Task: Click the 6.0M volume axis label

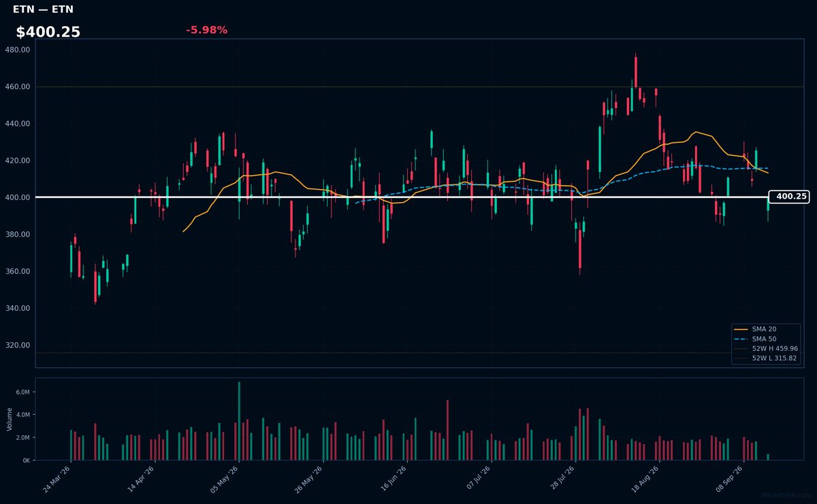Action: click(x=22, y=392)
